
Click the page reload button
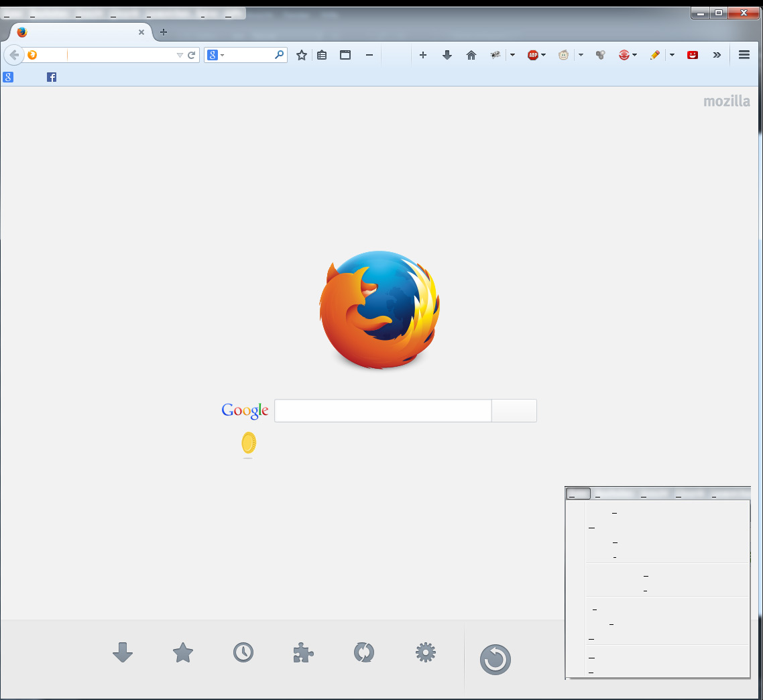coord(191,55)
